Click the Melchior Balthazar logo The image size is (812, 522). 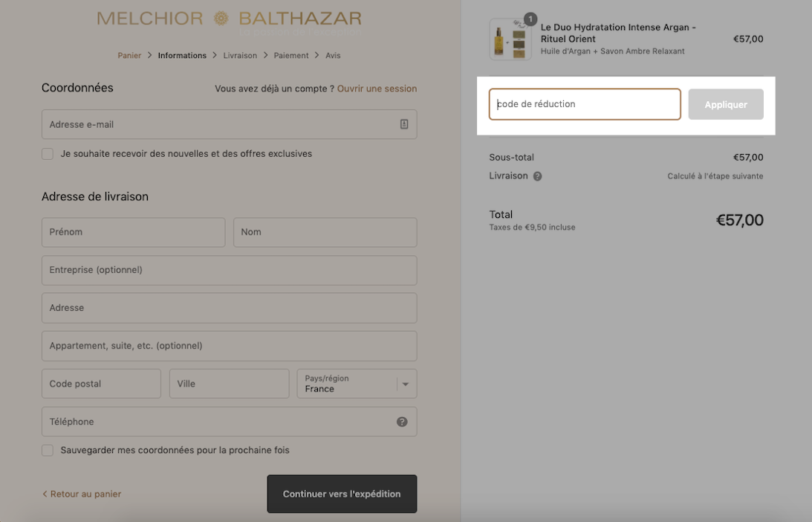[229, 22]
